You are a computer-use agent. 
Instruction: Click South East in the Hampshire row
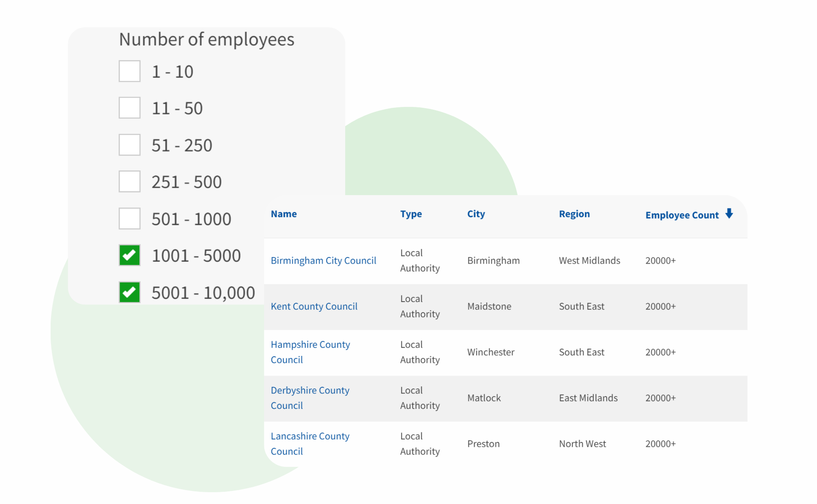(x=582, y=352)
